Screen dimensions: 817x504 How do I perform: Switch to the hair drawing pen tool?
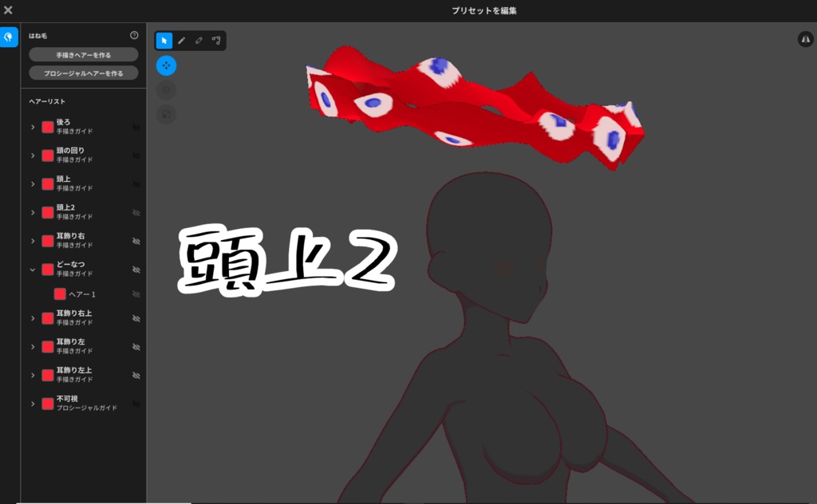point(182,40)
